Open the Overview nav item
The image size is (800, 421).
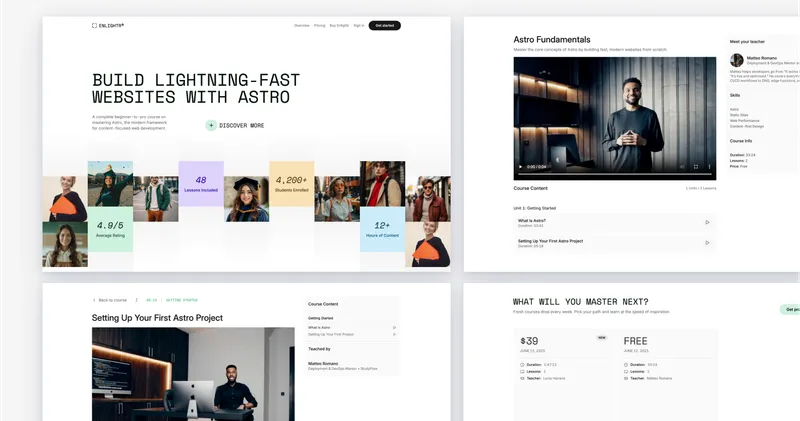[x=301, y=25]
